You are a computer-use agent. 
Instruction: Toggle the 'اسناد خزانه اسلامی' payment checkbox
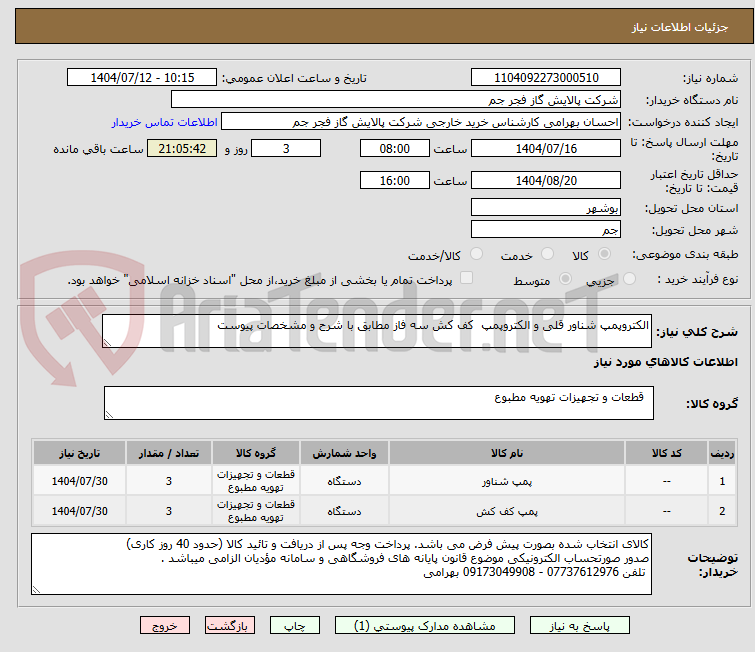(x=466, y=279)
